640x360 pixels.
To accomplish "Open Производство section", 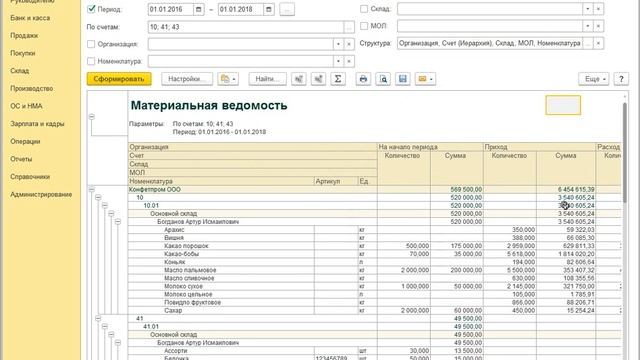I will [32, 89].
